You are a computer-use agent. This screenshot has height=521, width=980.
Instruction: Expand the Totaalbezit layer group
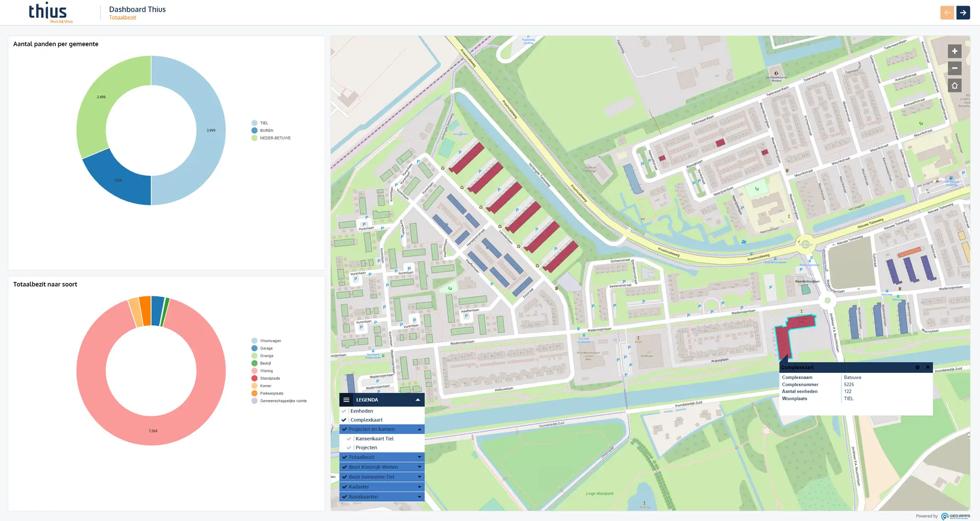point(420,457)
